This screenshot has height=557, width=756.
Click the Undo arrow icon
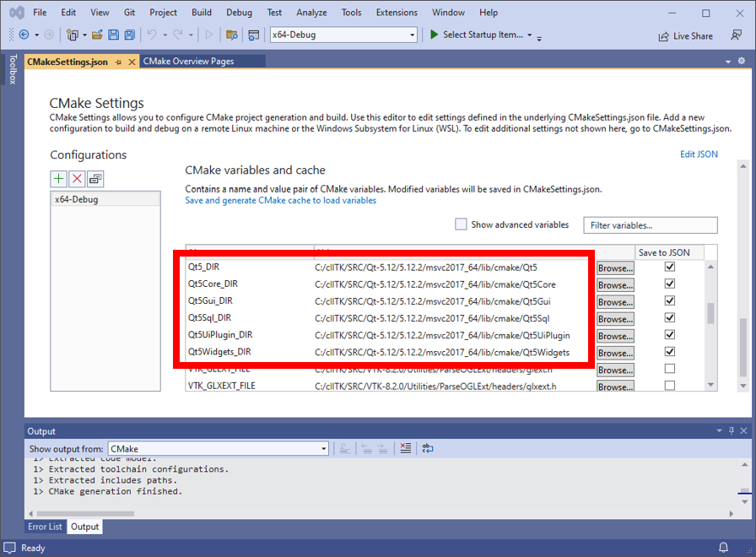pos(152,35)
